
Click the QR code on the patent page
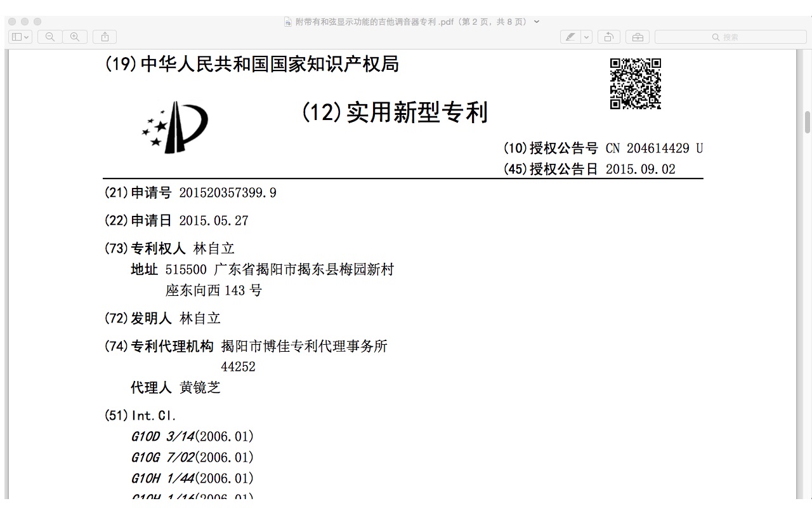click(635, 84)
